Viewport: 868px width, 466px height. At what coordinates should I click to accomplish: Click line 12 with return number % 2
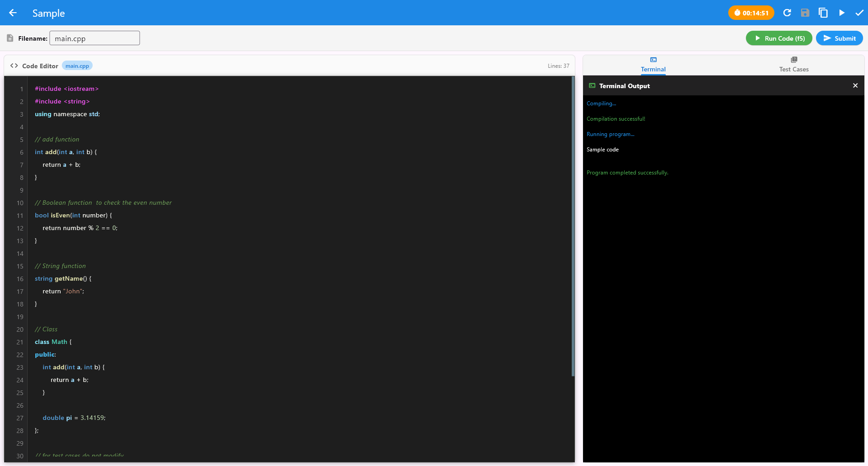pos(80,228)
